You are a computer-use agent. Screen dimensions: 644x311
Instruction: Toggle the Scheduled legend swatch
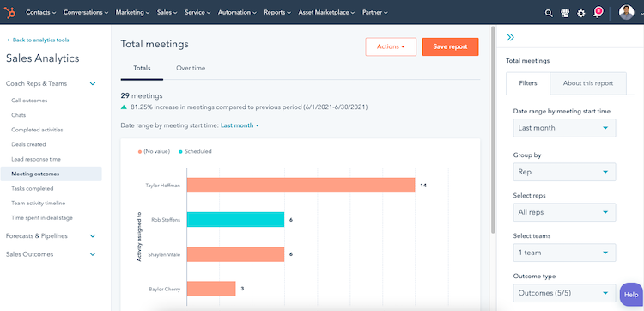pyautogui.click(x=180, y=151)
